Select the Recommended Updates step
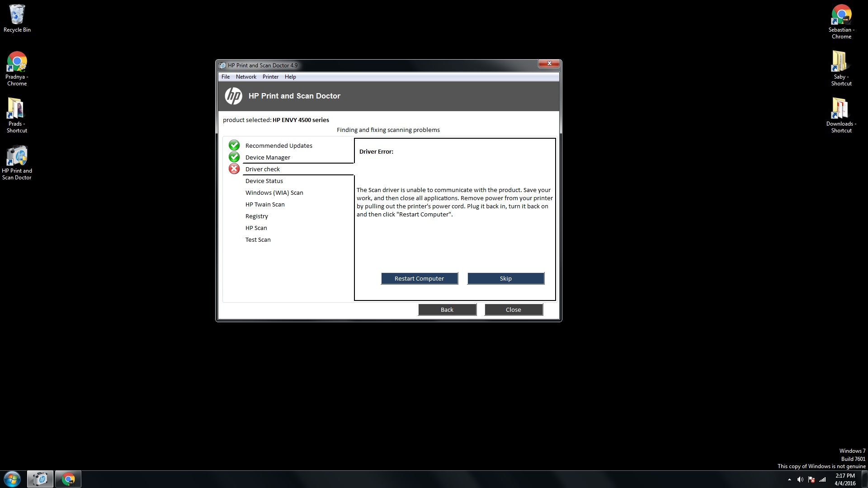The height and width of the screenshot is (488, 868). (x=278, y=145)
